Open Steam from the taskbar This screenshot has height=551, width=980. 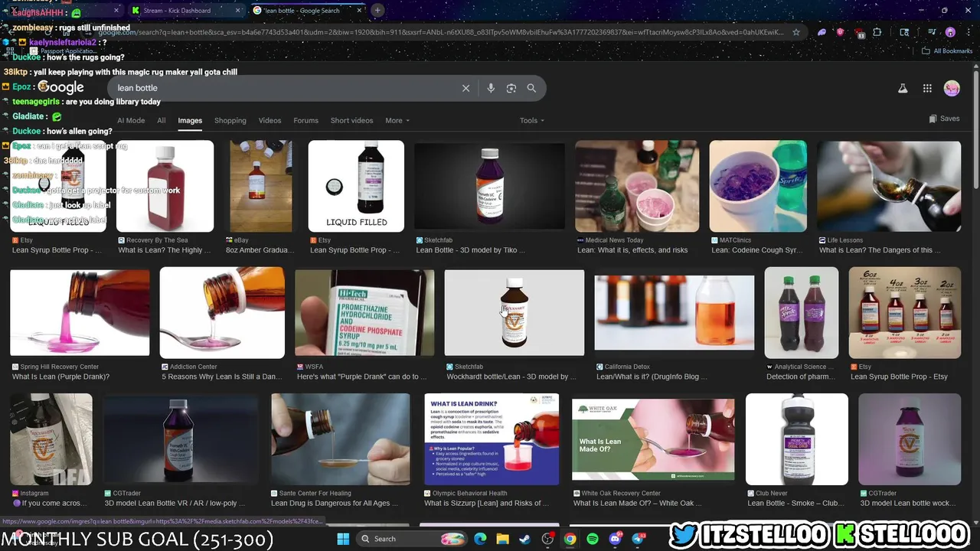525,539
